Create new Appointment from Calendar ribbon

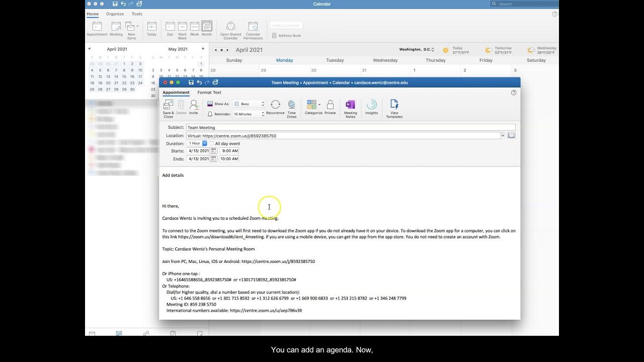(97, 29)
